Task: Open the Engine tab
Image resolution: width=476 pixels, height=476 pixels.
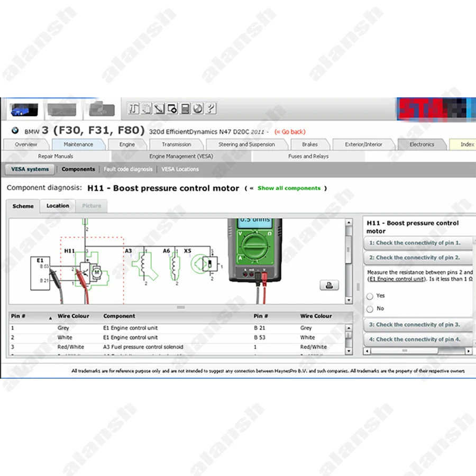Action: tap(127, 144)
